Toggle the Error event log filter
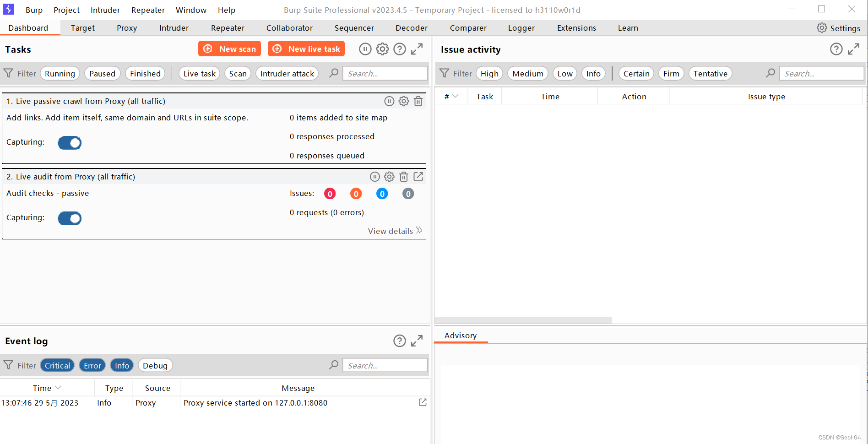The width and height of the screenshot is (868, 444). tap(92, 365)
